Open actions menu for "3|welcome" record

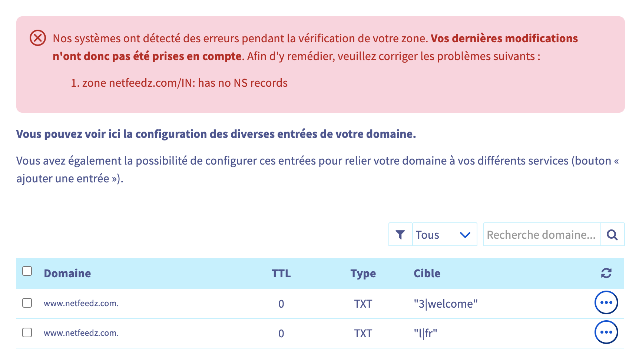point(606,303)
